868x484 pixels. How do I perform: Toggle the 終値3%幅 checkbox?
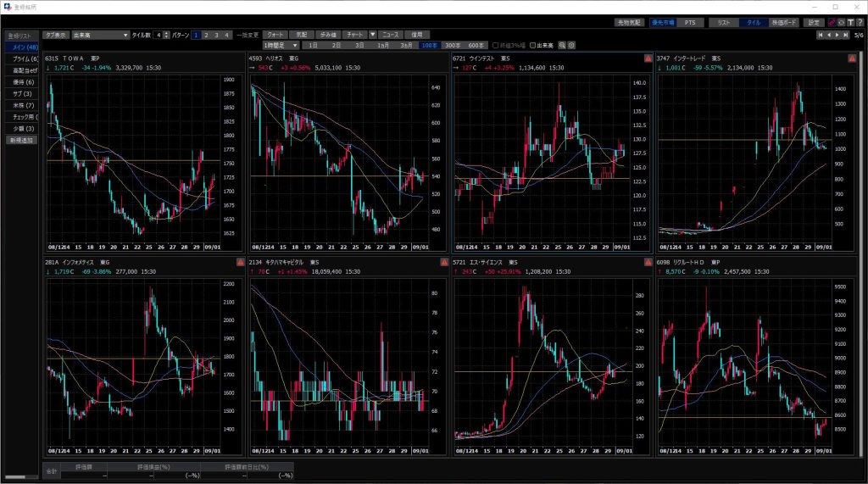click(x=496, y=44)
